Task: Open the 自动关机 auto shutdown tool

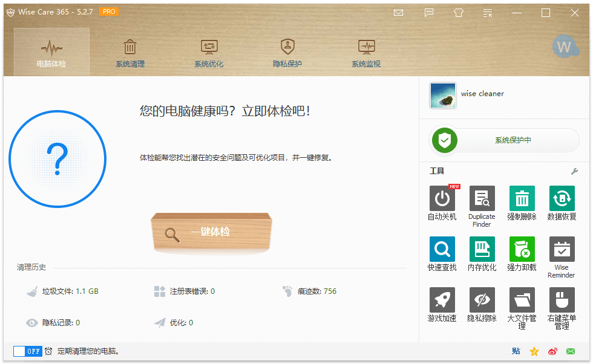Action: pos(442,198)
